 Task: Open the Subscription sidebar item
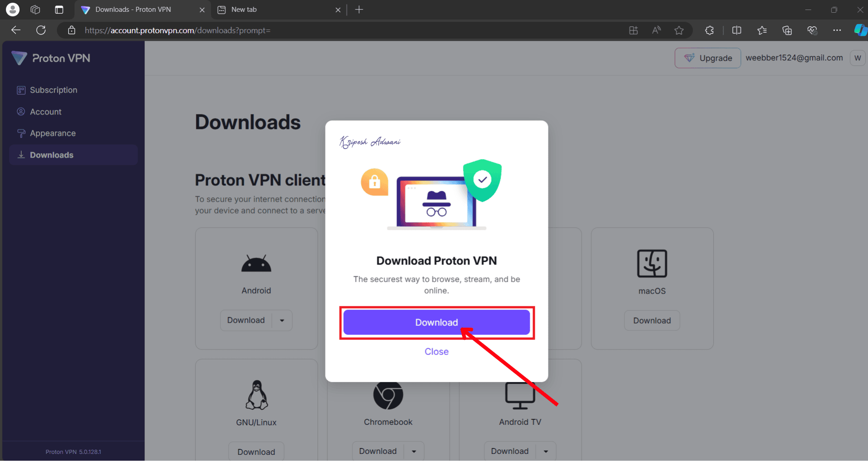coord(53,90)
